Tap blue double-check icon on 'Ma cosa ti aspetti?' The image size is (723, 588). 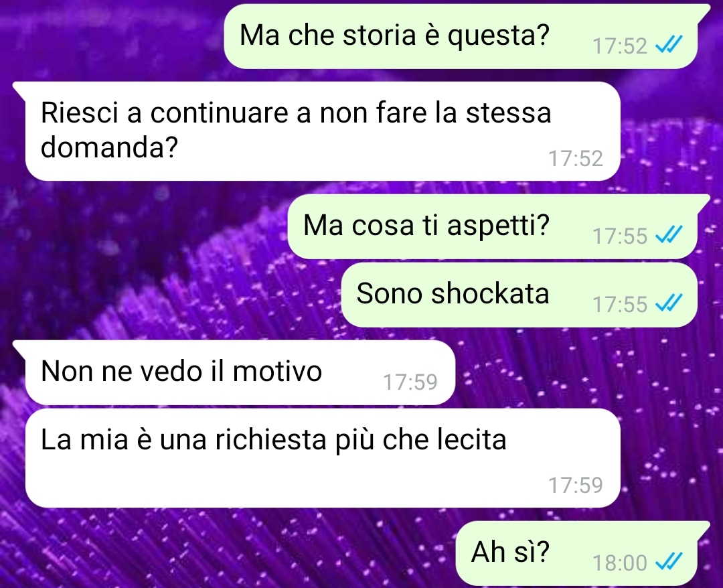pyautogui.click(x=669, y=236)
